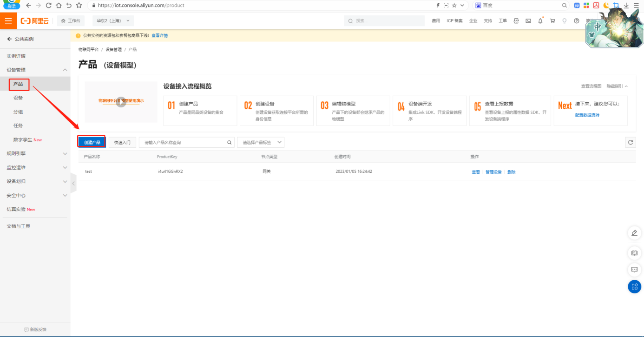Open the product tag filter dropdown
This screenshot has width=644, height=337.
coord(261,142)
